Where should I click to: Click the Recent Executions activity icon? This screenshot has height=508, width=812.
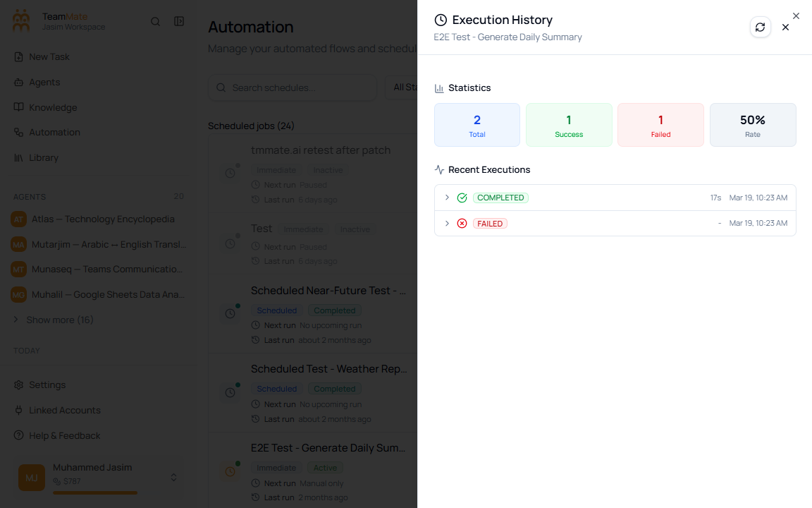[439, 169]
